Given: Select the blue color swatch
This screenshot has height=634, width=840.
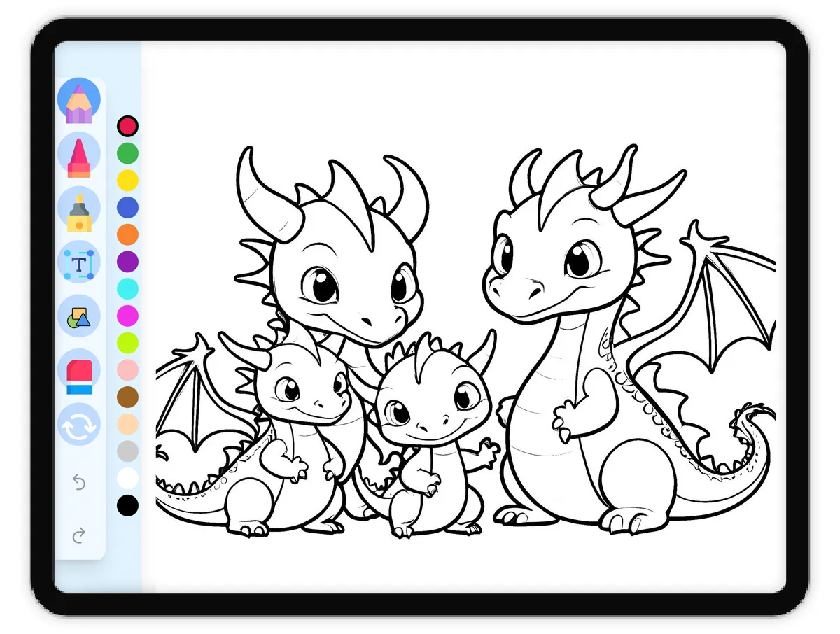Looking at the screenshot, I should tap(127, 208).
